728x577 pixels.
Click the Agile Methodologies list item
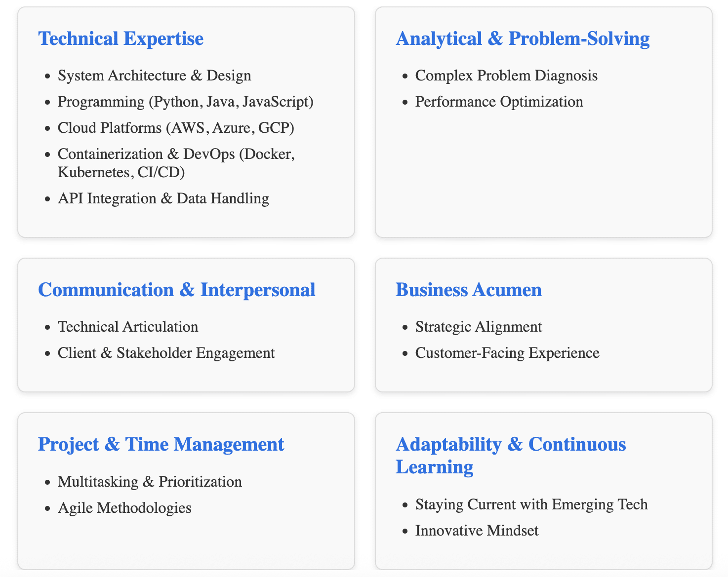124,508
